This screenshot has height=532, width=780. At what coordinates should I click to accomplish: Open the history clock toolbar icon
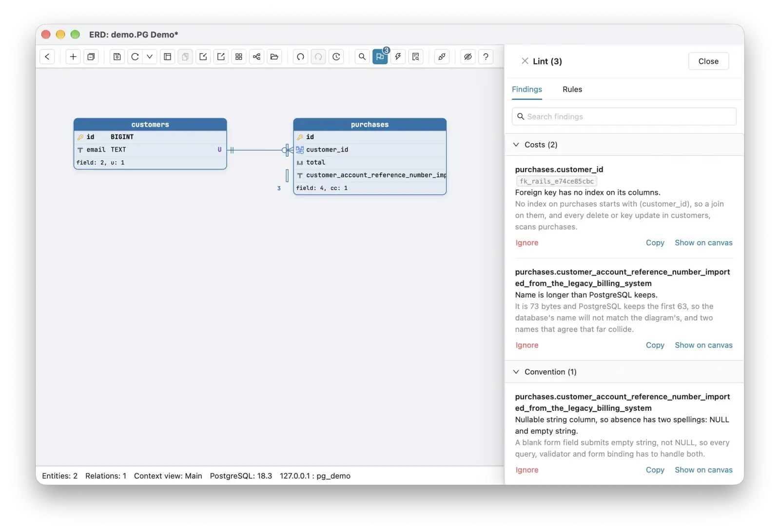(x=336, y=57)
